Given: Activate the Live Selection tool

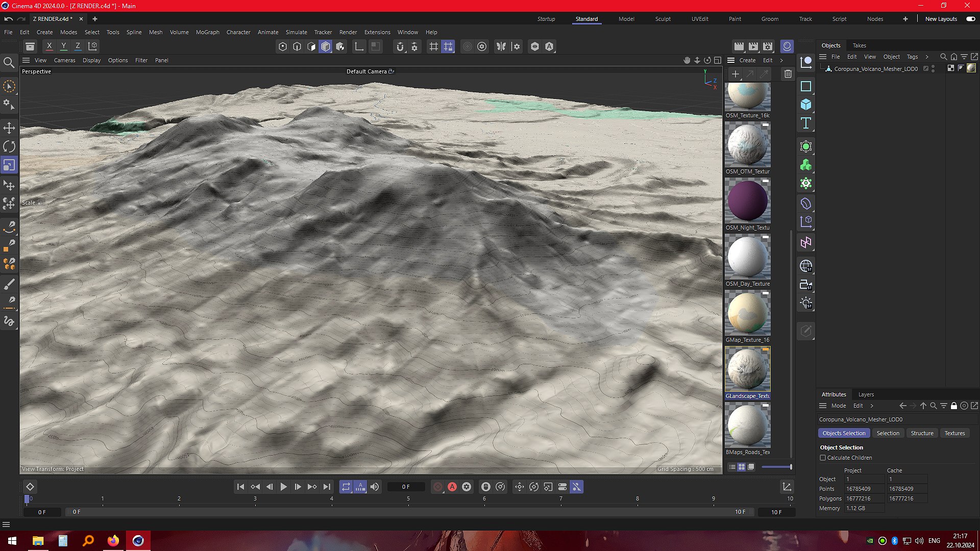Looking at the screenshot, I should (x=9, y=86).
